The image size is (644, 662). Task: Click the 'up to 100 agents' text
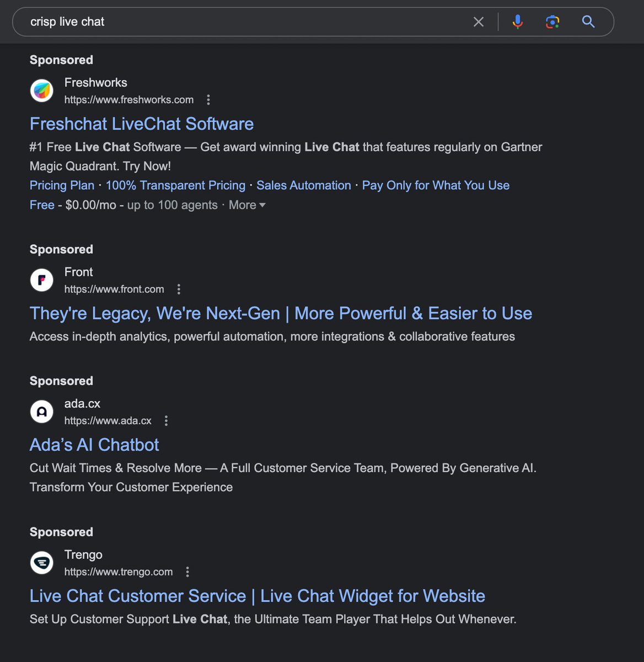tap(173, 205)
